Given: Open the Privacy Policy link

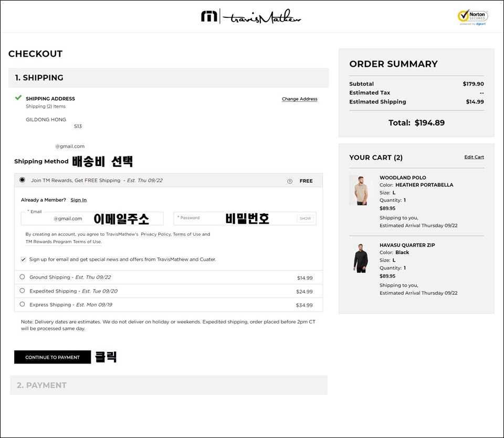Looking at the screenshot, I should 155,234.
